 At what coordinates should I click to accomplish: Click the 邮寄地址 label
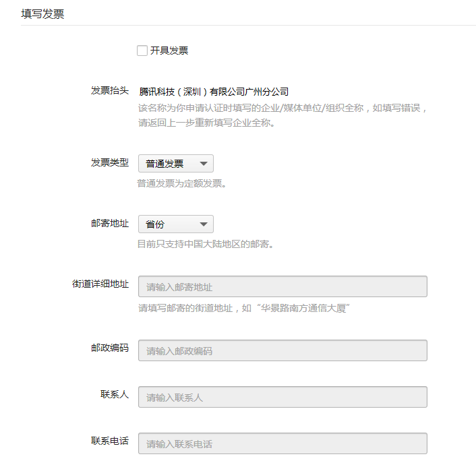tap(110, 223)
